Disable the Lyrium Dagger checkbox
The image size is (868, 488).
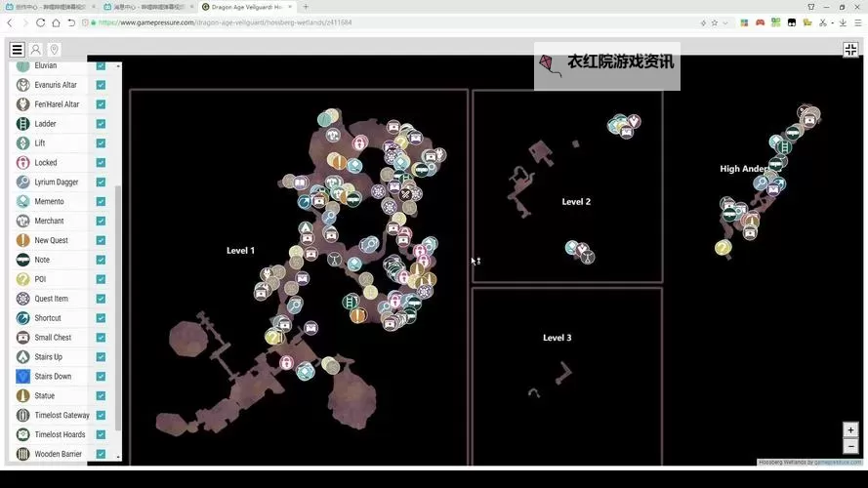point(101,183)
